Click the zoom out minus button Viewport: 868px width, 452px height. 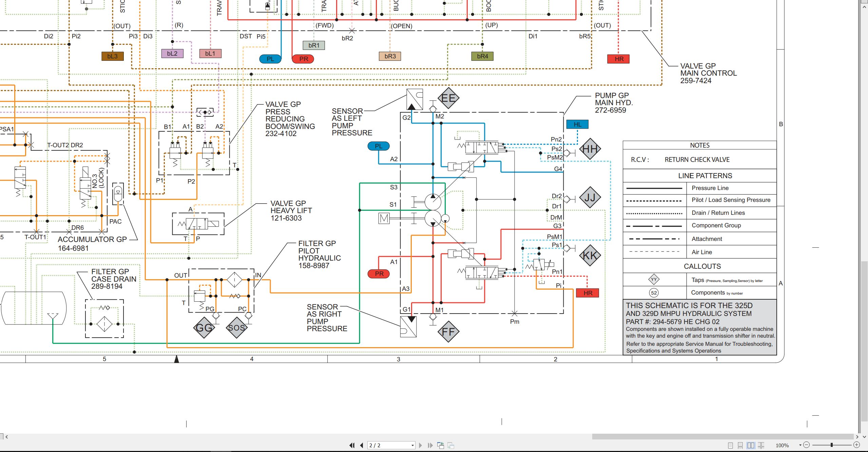(807, 445)
